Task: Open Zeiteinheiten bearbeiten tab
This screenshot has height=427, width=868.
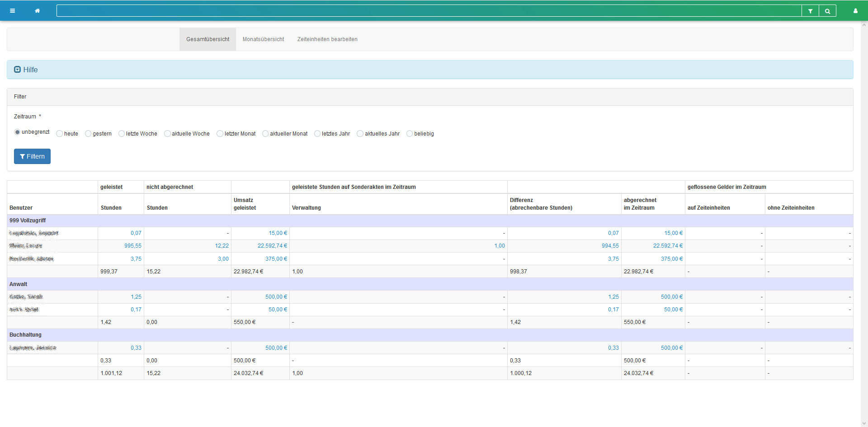Action: (x=327, y=39)
